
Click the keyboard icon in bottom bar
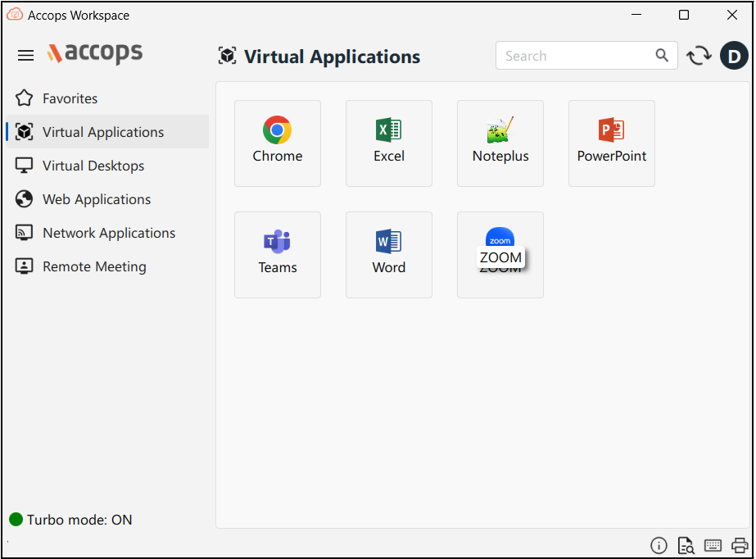(x=713, y=546)
